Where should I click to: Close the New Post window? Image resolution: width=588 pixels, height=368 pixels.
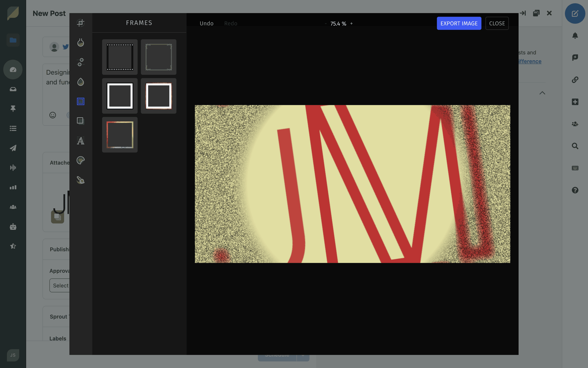point(549,13)
